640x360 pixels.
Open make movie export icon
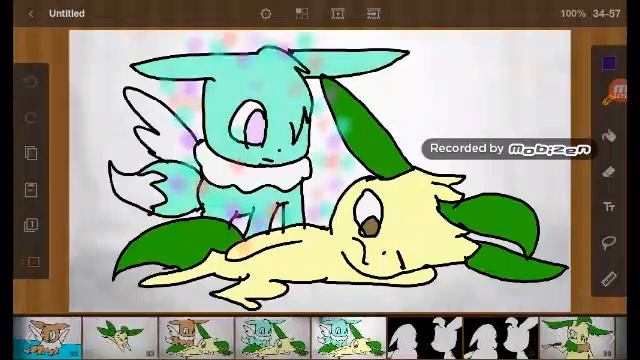(x=373, y=13)
